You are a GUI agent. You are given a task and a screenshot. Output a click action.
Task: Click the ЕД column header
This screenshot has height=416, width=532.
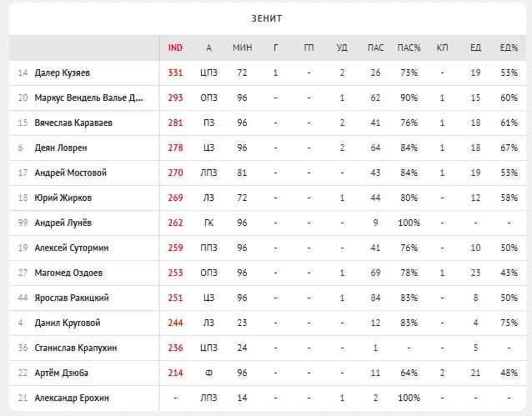click(x=475, y=48)
